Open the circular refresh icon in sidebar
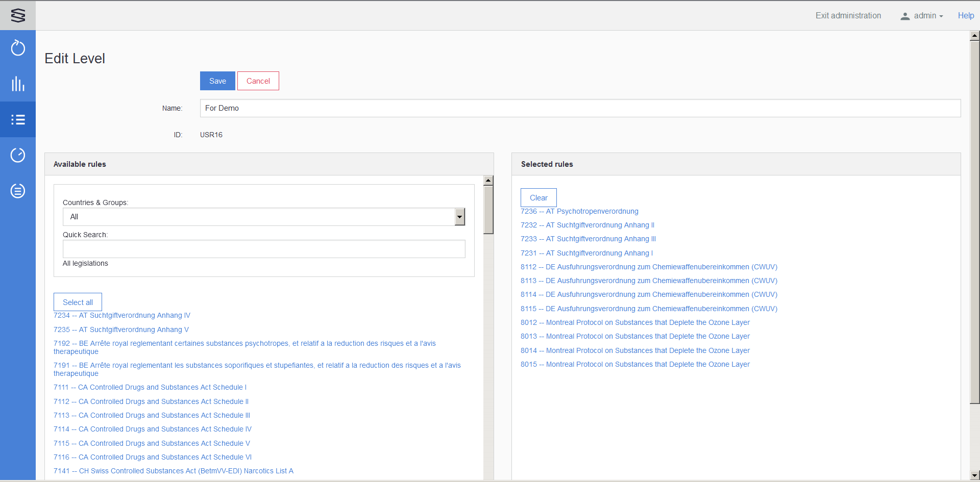 coord(18,48)
